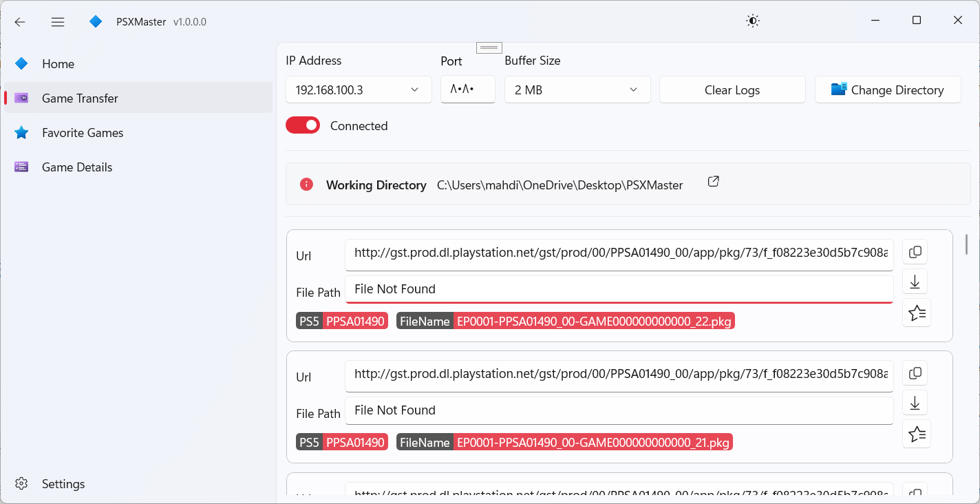Image resolution: width=980 pixels, height=504 pixels.
Task: Minimize the PSXMaster window
Action: pyautogui.click(x=875, y=21)
